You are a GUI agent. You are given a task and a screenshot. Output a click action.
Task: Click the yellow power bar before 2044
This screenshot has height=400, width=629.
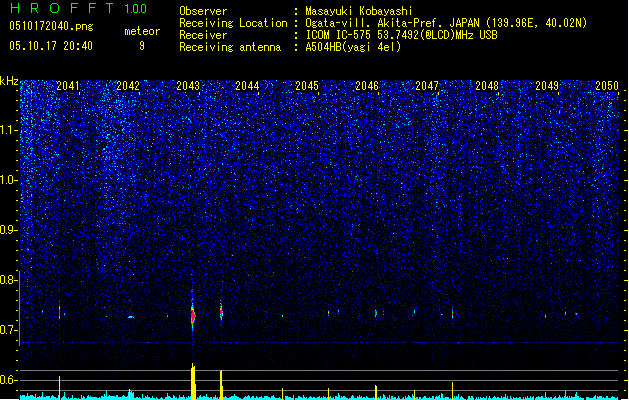221,385
